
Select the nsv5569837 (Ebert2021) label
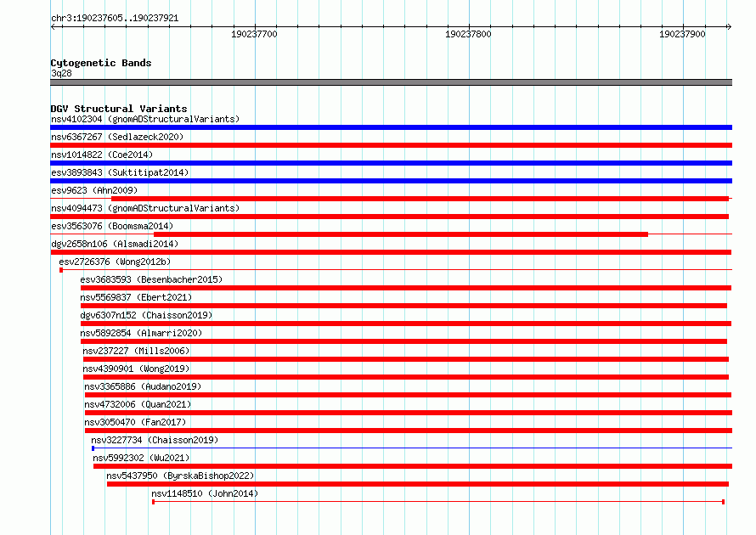[136, 297]
